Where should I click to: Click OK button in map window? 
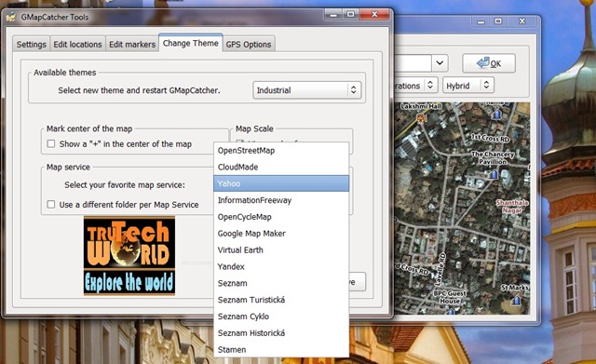489,63
